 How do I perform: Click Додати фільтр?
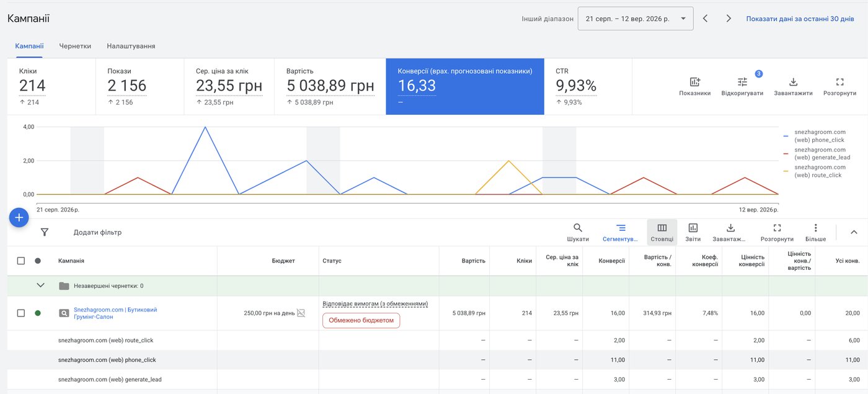[x=97, y=232]
